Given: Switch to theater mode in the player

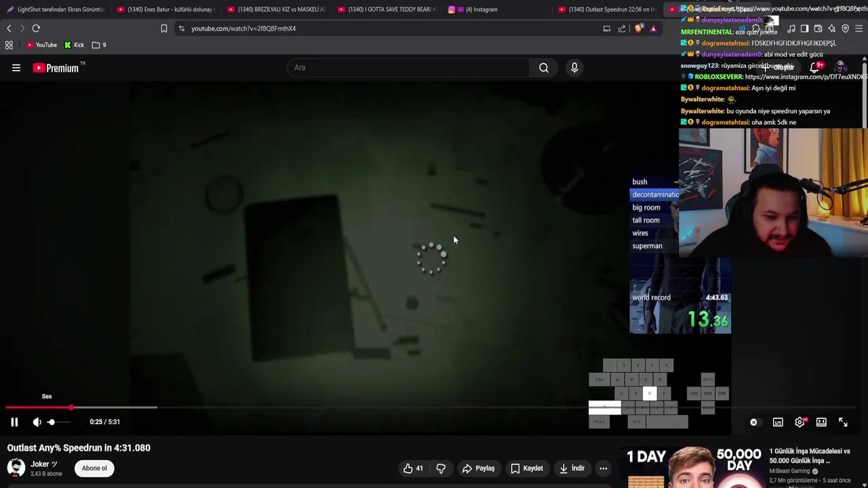Looking at the screenshot, I should pos(821,422).
